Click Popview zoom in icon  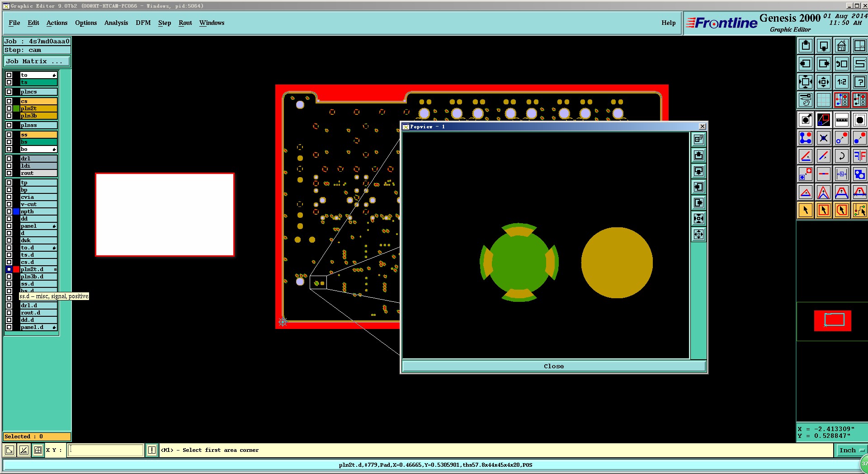click(x=698, y=219)
